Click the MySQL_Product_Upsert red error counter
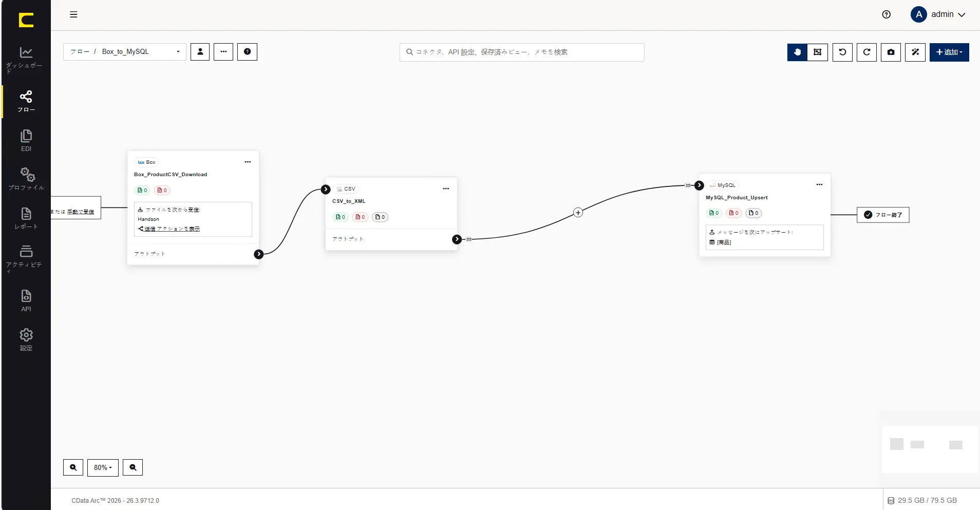The image size is (980, 510). pos(733,213)
